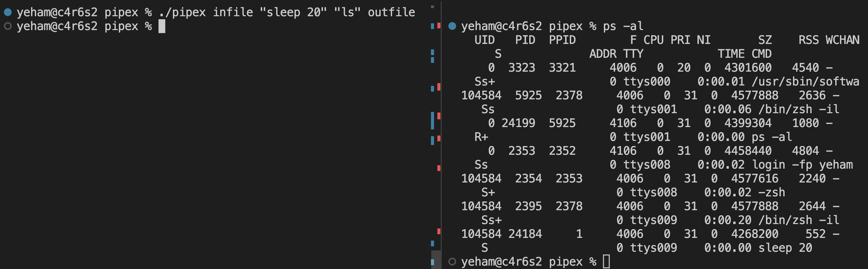The width and height of the screenshot is (868, 269).
Task: Click the PID column header in ps output
Action: pyautogui.click(x=525, y=40)
